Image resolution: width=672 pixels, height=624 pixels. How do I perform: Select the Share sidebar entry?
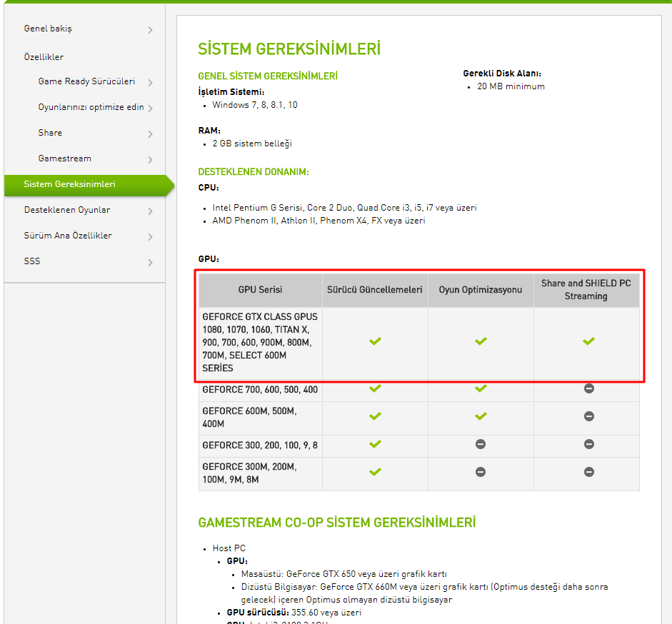[x=50, y=133]
